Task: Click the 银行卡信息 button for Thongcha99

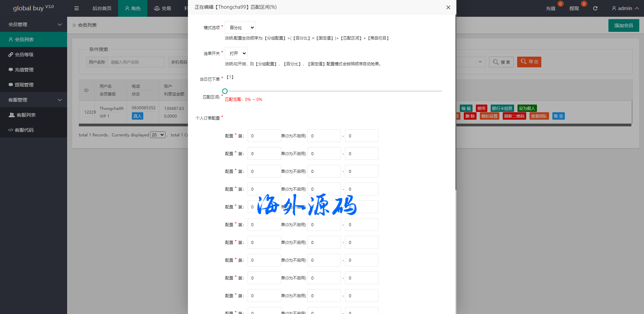Action: 502,108
